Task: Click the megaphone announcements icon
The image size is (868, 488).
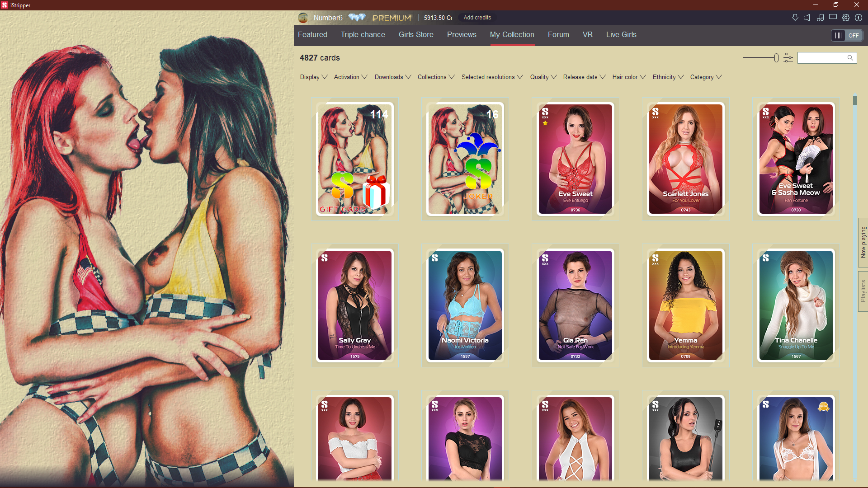Action: [x=807, y=18]
